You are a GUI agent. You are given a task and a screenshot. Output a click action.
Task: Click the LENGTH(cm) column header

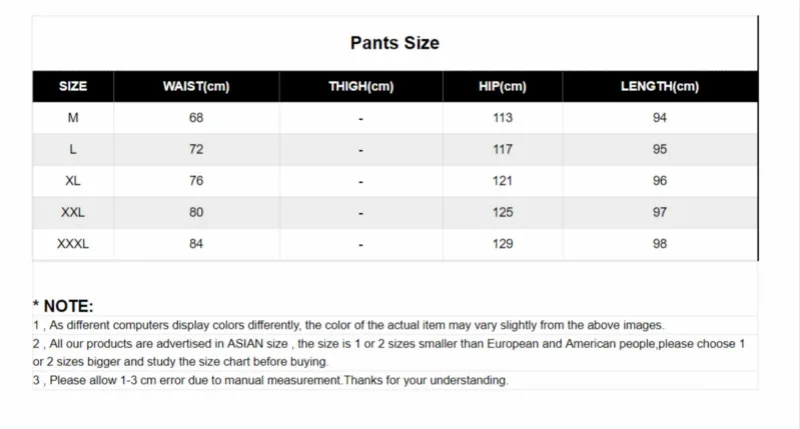(659, 87)
